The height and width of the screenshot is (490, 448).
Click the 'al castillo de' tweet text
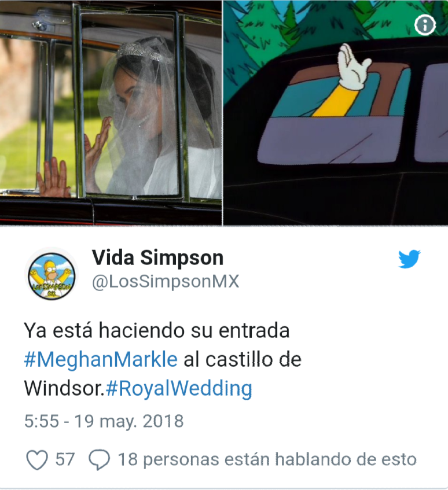point(243,359)
